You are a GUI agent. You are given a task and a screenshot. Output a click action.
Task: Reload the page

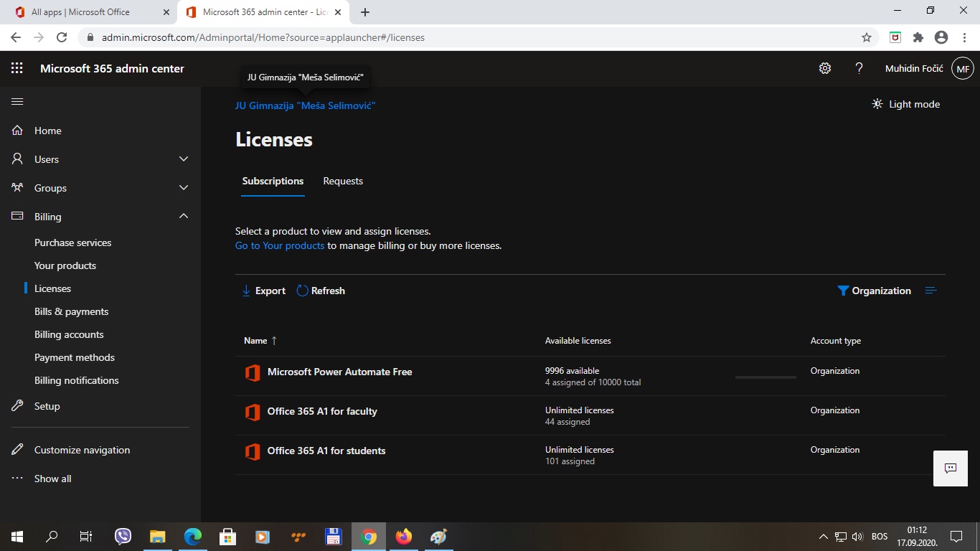62,37
